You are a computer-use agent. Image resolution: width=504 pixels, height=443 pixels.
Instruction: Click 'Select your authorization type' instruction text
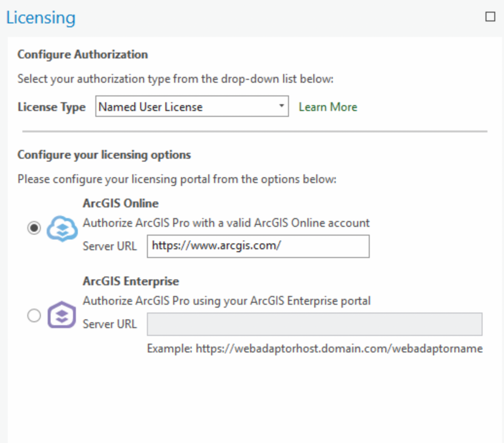176,79
